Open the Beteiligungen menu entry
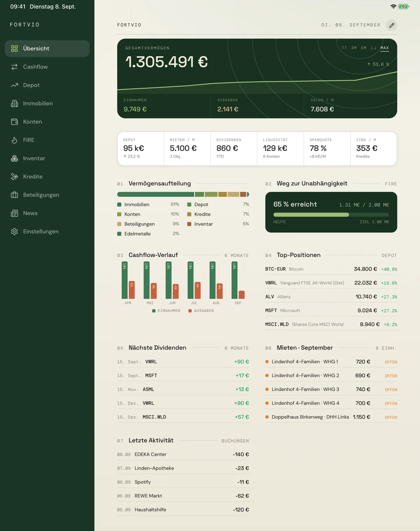Image resolution: width=420 pixels, height=531 pixels. point(47,195)
